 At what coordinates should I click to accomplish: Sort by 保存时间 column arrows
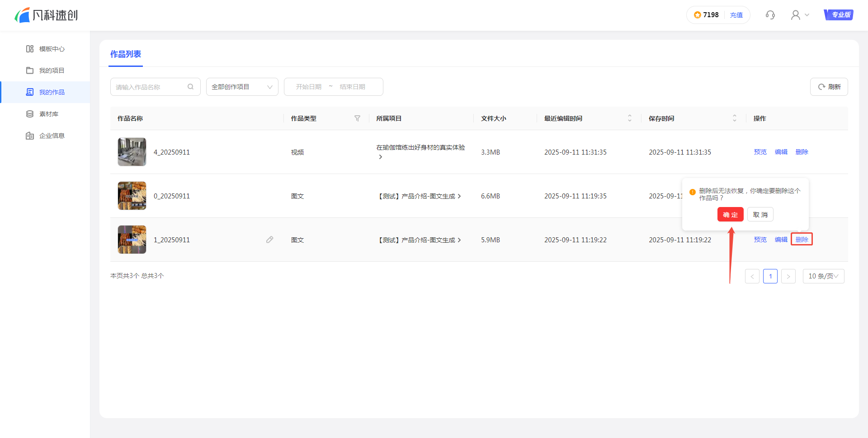click(x=734, y=118)
